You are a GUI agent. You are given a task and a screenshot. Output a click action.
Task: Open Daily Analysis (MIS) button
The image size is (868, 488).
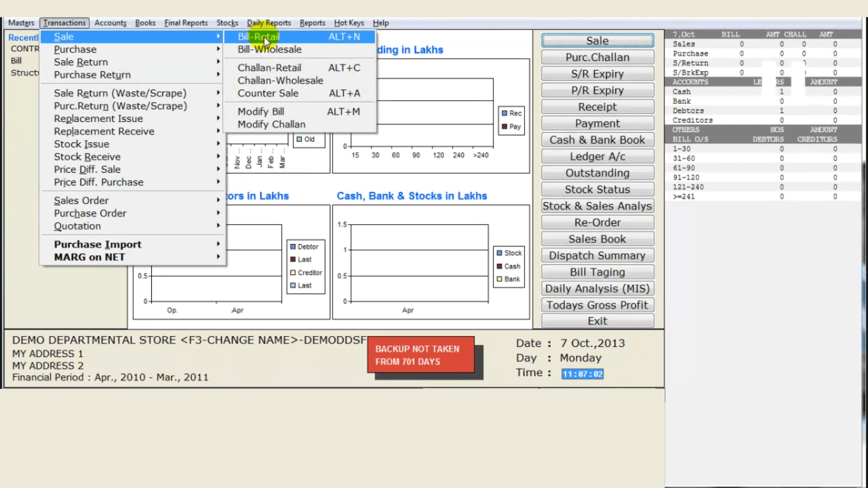(x=597, y=288)
